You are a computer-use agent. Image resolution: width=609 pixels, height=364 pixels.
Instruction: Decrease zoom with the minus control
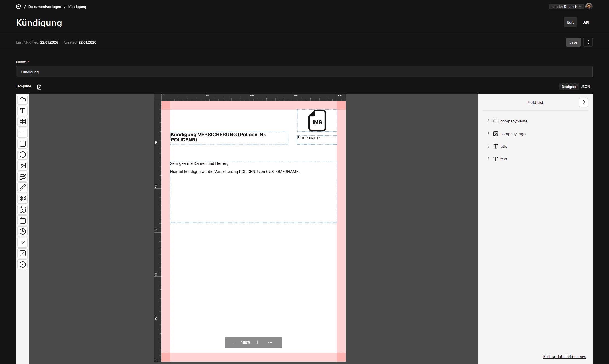coord(234,342)
